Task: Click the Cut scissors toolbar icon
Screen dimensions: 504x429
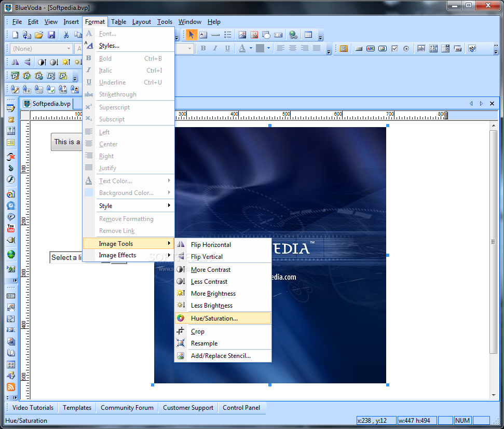Action: tap(66, 35)
